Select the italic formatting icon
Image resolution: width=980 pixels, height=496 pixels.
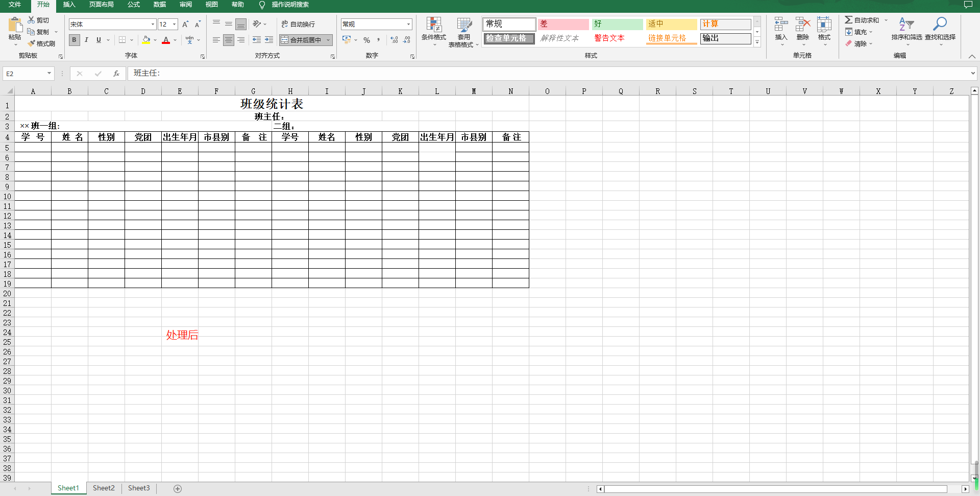[x=86, y=40]
